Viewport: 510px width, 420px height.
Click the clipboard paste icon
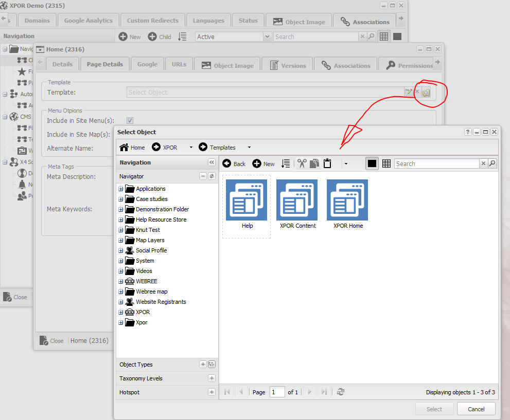[327, 163]
